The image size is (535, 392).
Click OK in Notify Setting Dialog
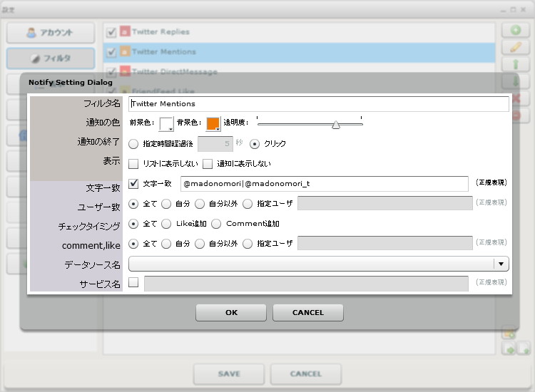point(231,313)
